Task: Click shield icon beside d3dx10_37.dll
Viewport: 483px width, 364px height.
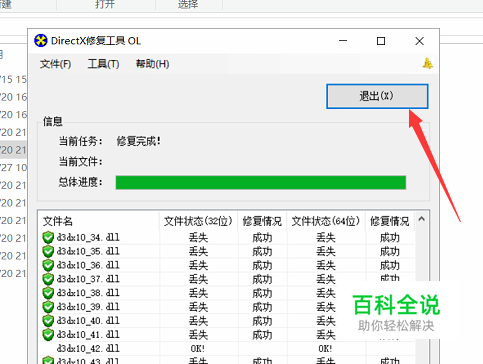Action: pyautogui.click(x=48, y=279)
